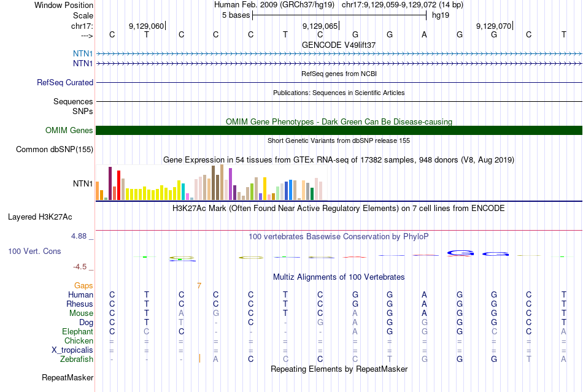Click the -4.5 lower PhyloP scale value
Screen dimensions: 583x392
[80, 266]
